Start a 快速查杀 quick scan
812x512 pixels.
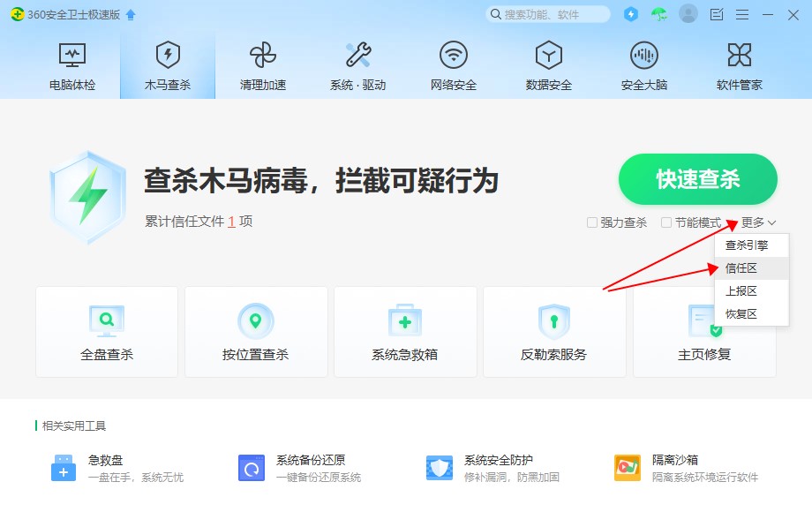(x=697, y=179)
